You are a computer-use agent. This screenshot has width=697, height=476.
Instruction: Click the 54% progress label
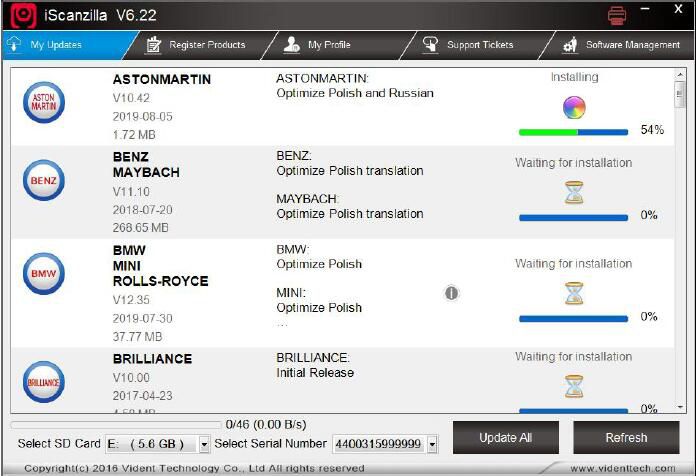[652, 130]
